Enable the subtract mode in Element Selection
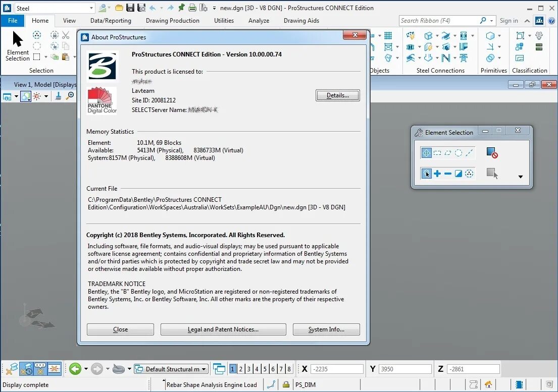Viewport: 558px width, 392px height. [x=447, y=173]
